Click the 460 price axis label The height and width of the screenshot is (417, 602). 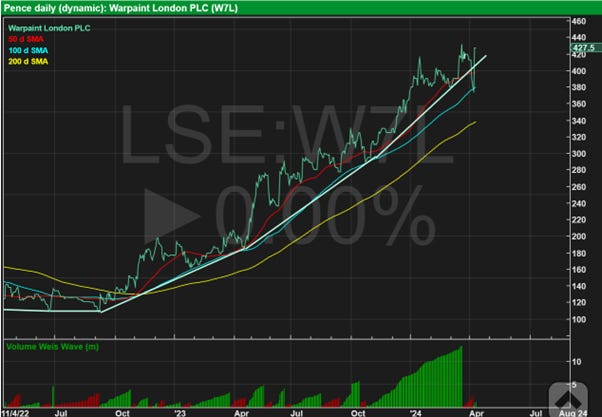click(579, 21)
